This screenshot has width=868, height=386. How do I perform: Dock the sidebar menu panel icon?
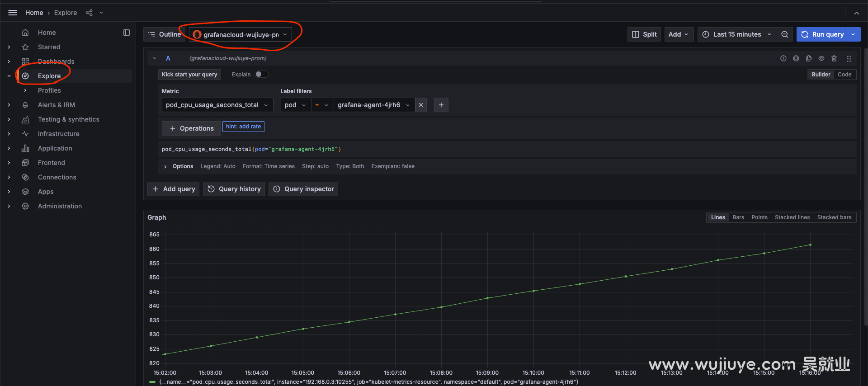coord(127,33)
